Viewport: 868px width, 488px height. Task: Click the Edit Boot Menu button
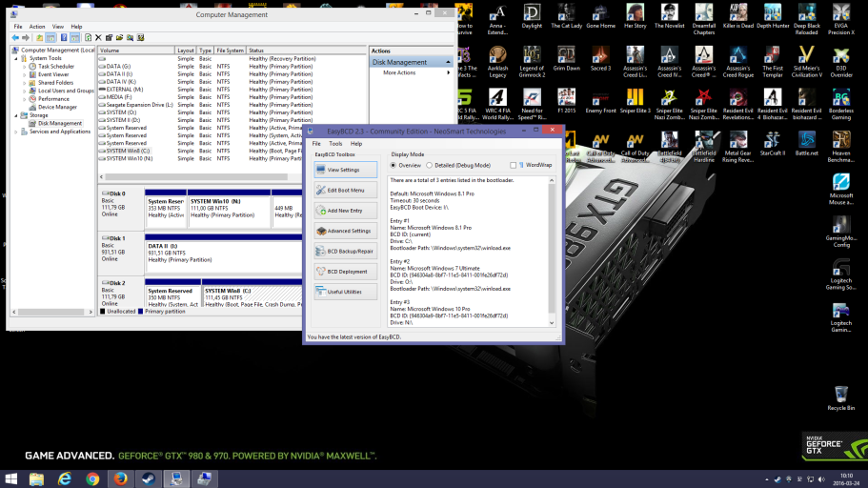(x=346, y=190)
